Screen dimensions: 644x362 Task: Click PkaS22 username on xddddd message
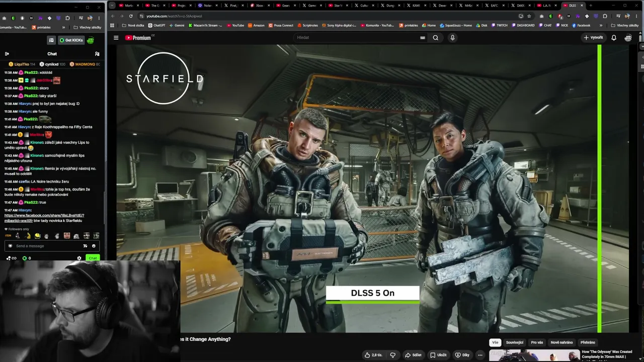tap(31, 72)
